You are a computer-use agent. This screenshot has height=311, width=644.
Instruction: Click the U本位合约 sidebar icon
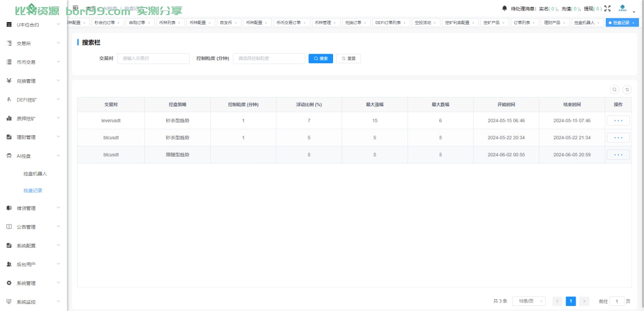(x=9, y=24)
